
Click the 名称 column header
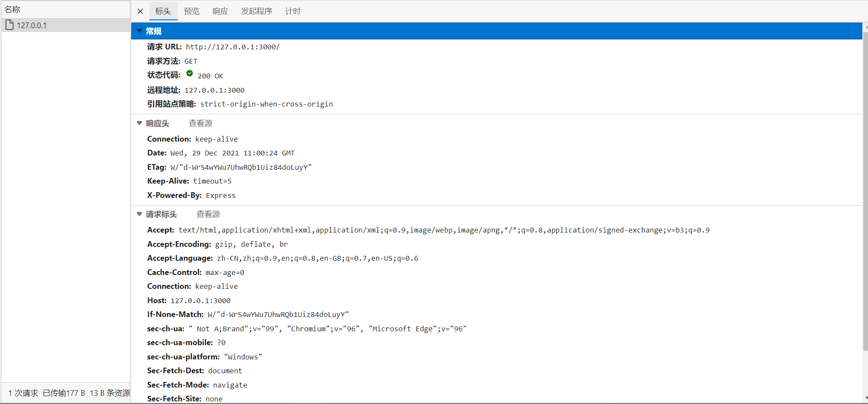coord(12,9)
